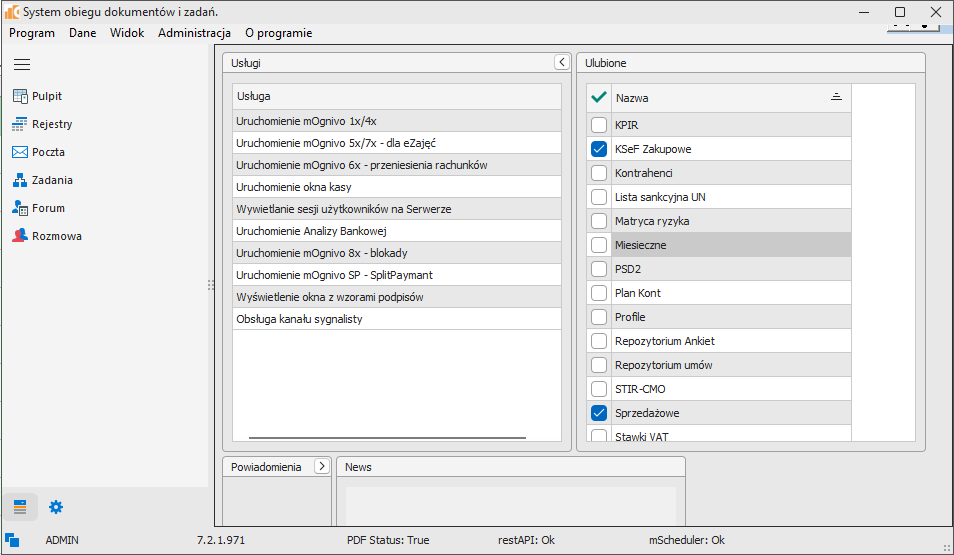
Task: Select Uruchomienie okna kasy service
Action: 397,187
